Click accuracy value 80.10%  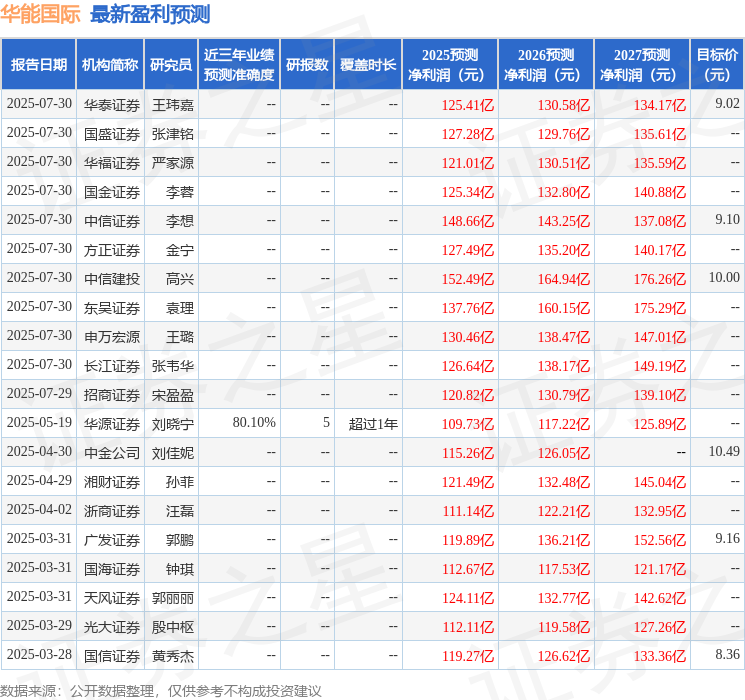coord(254,422)
